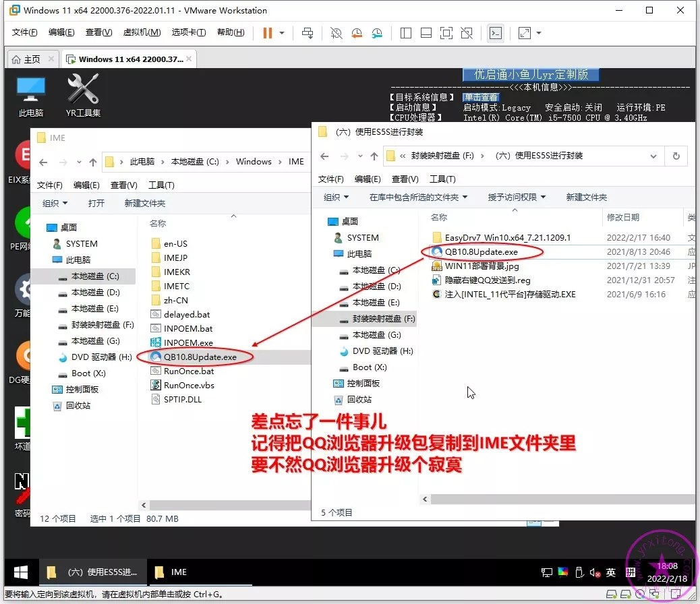This screenshot has height=604, width=700.
Task: Click the VMware pause virtual machine button
Action: 268,33
